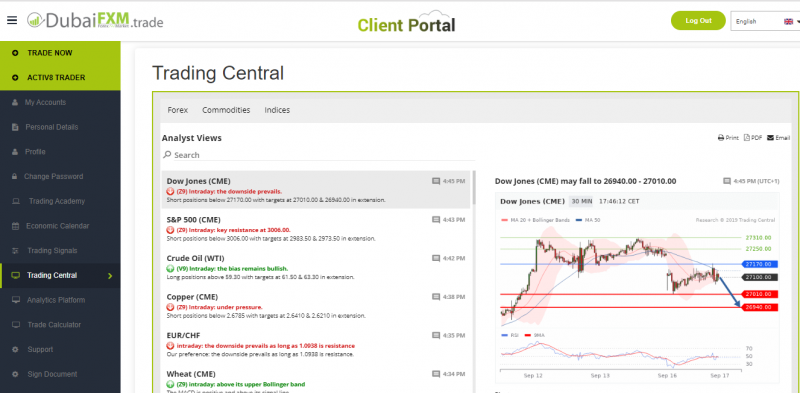
Task: Click the Dow Jones comment bubble icon
Action: pos(436,181)
